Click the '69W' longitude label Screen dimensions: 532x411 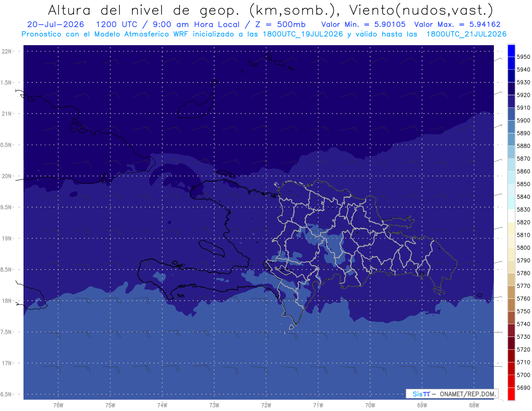tap(422, 405)
